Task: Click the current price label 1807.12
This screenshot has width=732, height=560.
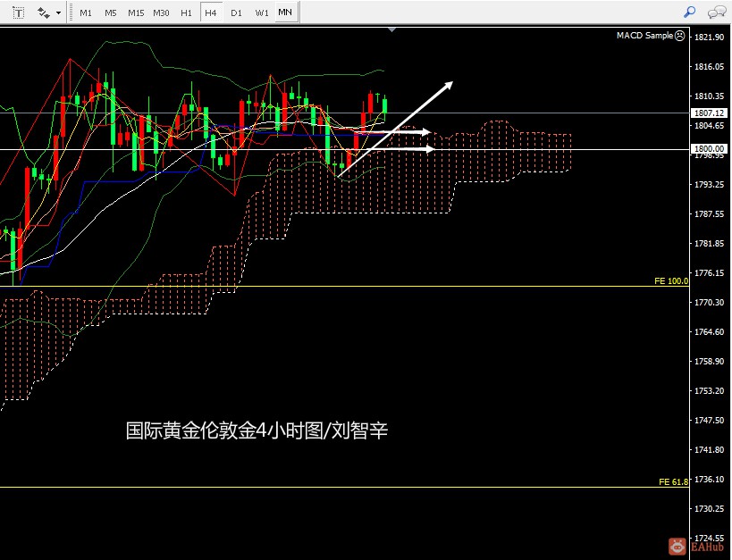Action: click(709, 113)
